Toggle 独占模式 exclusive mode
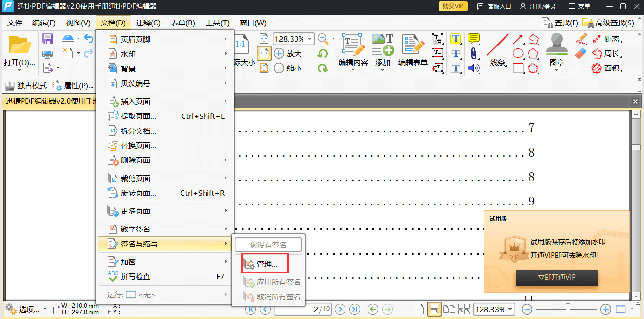 (26, 85)
